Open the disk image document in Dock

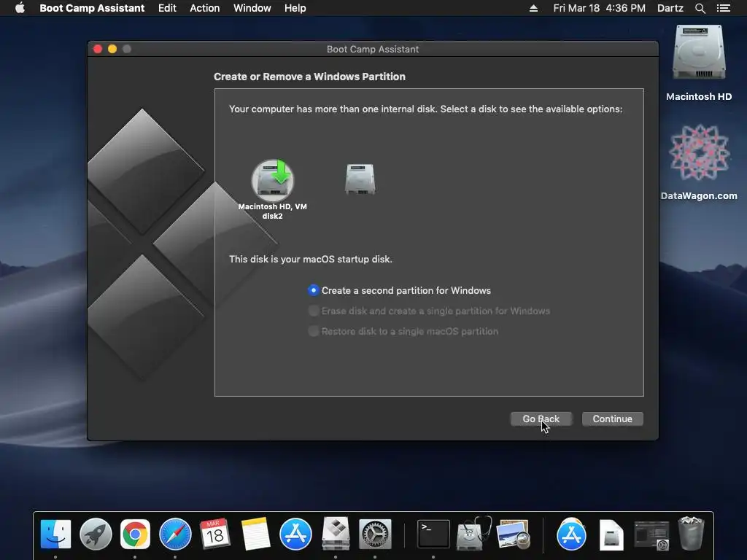point(611,534)
